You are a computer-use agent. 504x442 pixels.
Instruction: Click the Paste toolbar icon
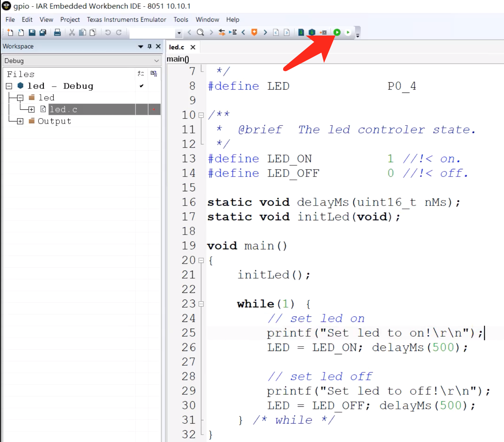pos(93,32)
